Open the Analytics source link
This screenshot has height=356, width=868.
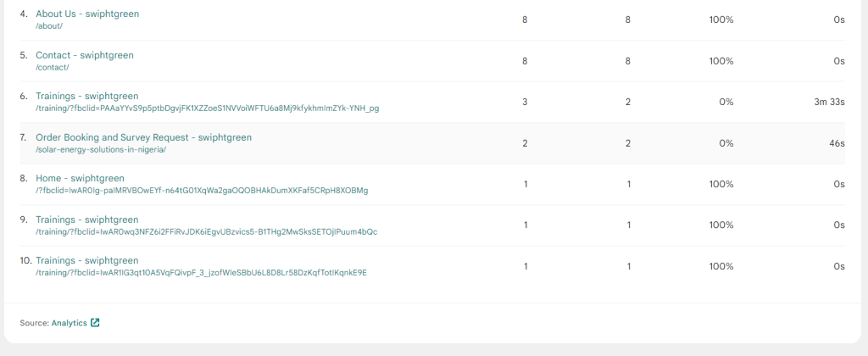point(70,323)
